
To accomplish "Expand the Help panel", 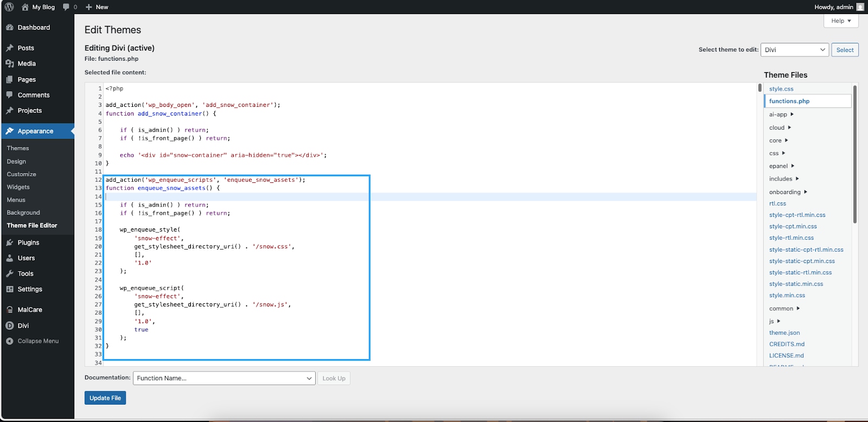I will coord(841,21).
